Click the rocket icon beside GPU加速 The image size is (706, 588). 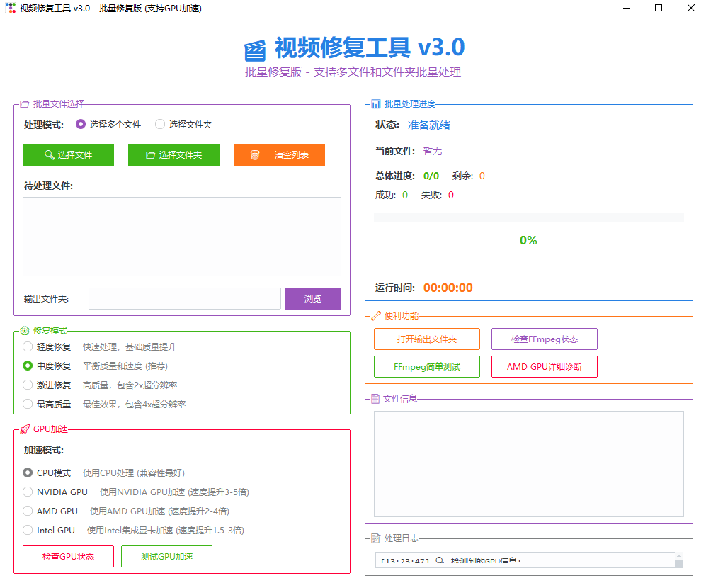pos(25,429)
